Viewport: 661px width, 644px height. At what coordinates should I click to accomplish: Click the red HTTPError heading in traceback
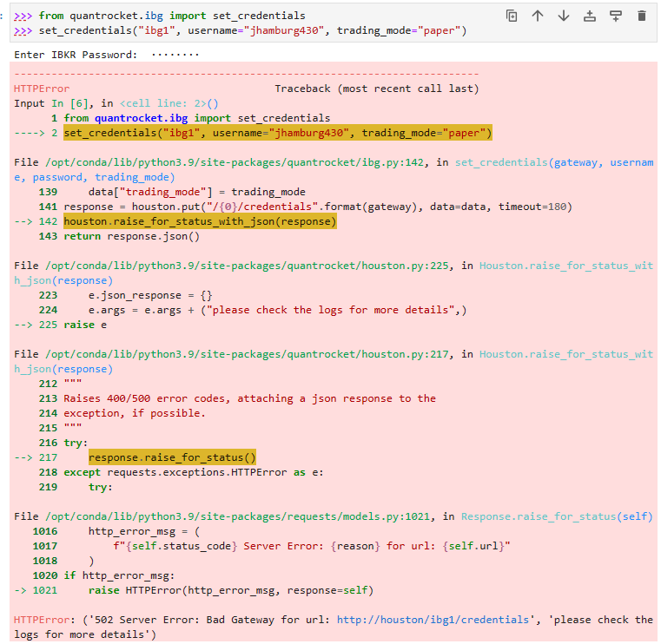[42, 89]
